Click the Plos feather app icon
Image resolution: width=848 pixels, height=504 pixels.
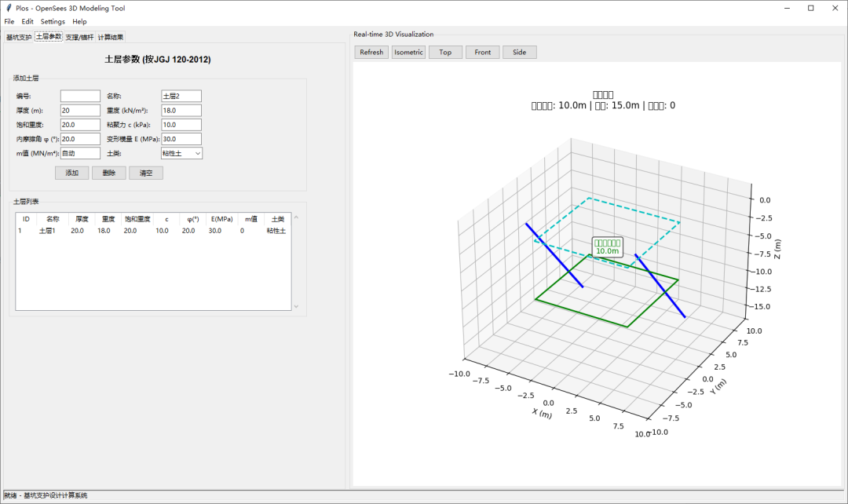(9, 8)
